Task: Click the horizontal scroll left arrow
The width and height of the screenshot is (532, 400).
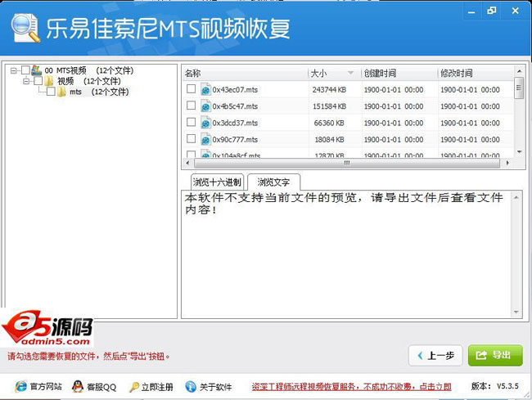Action: point(187,163)
